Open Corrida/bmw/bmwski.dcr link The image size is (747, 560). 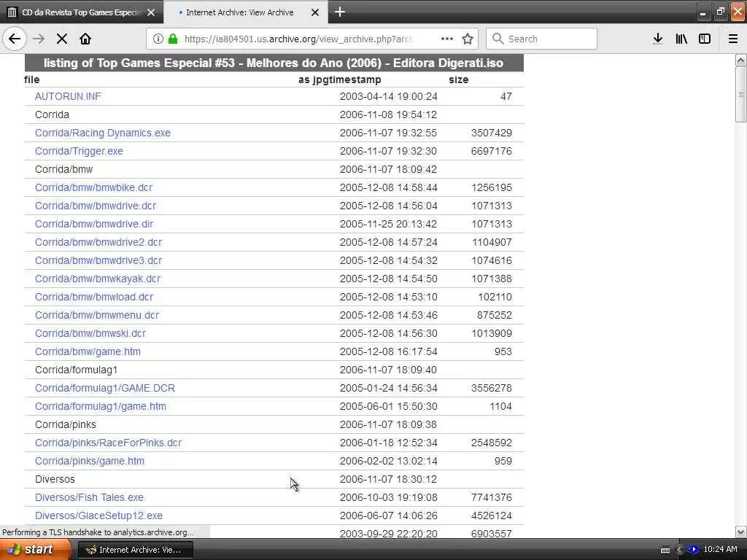point(90,333)
